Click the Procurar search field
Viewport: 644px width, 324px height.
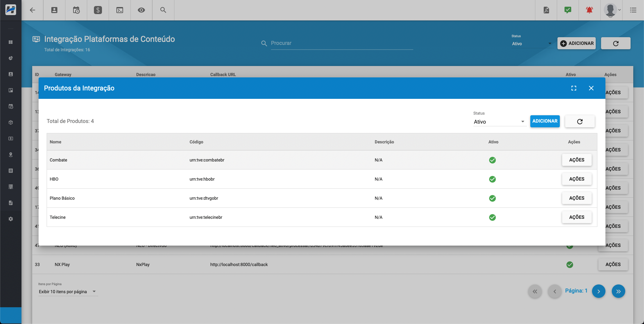point(341,43)
